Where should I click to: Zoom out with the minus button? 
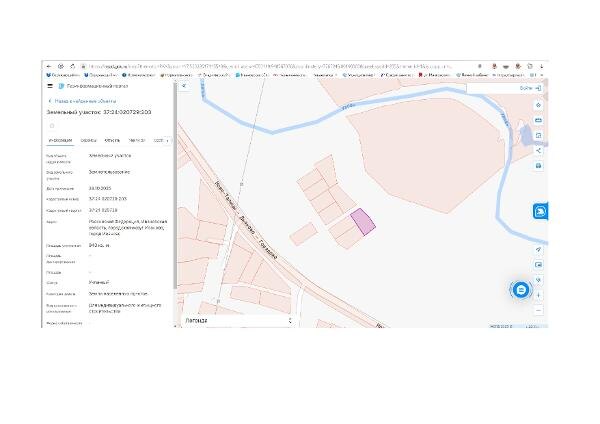click(538, 310)
